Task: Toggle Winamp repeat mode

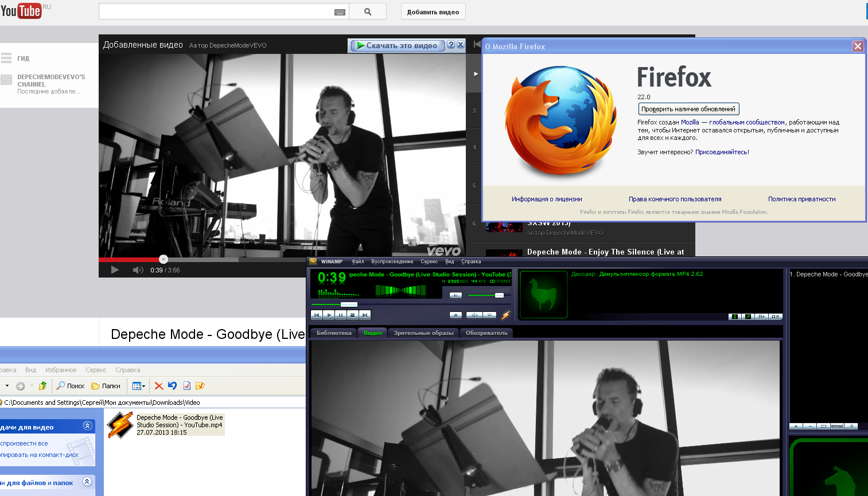Action: (x=489, y=315)
